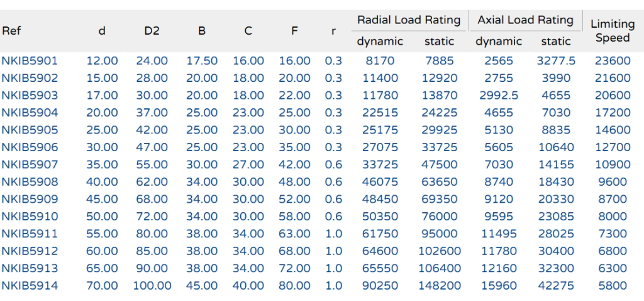Click the Axial Load Rating header
This screenshot has height=301, width=644.
click(x=525, y=20)
